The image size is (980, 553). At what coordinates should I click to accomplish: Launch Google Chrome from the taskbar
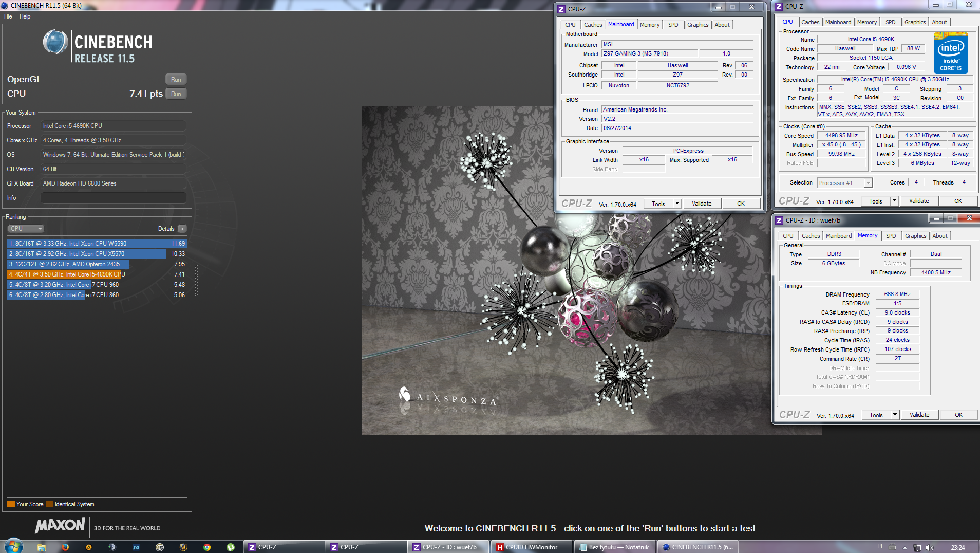(207, 547)
